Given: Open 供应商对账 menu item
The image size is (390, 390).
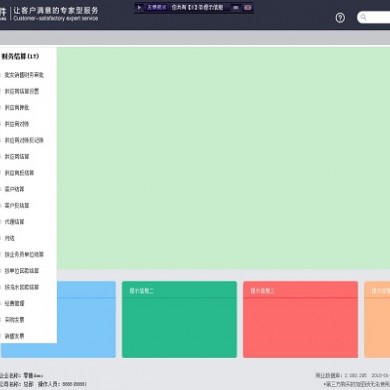Looking at the screenshot, I should tap(17, 124).
